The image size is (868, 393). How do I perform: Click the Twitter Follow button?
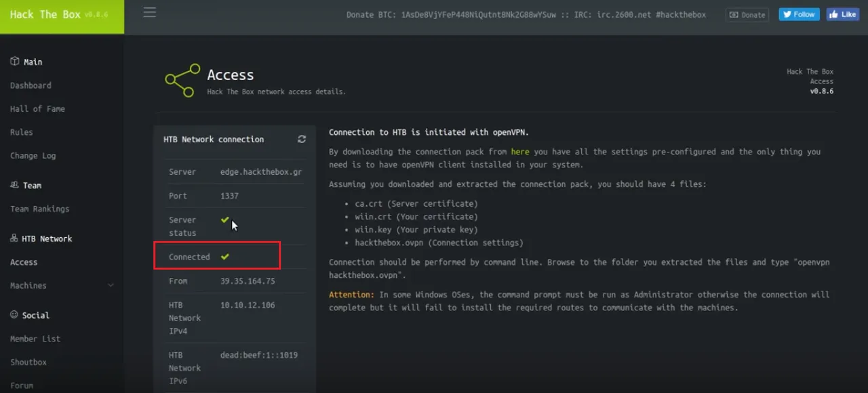click(x=799, y=14)
